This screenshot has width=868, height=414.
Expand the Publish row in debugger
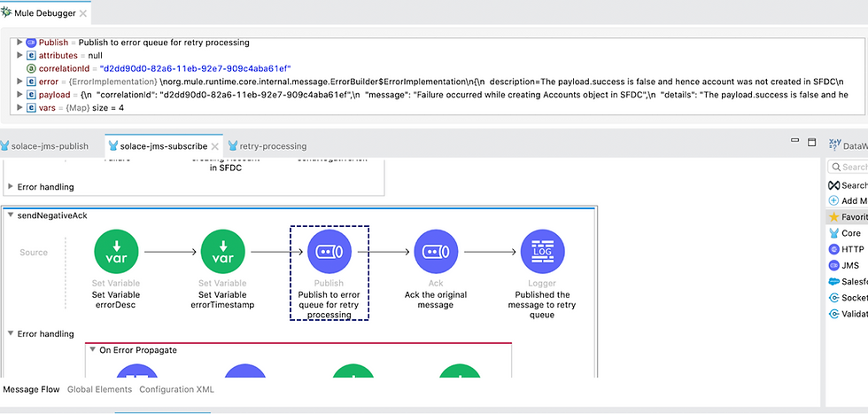tap(19, 43)
